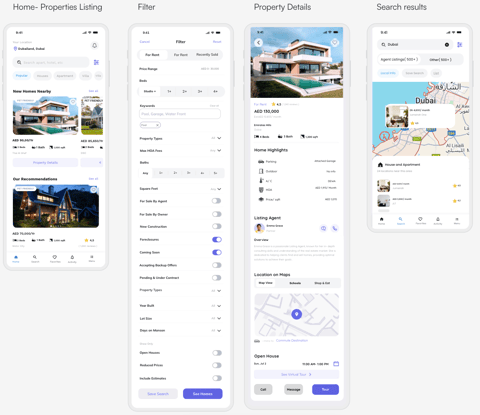Click the Message button on Property Details

click(x=294, y=389)
